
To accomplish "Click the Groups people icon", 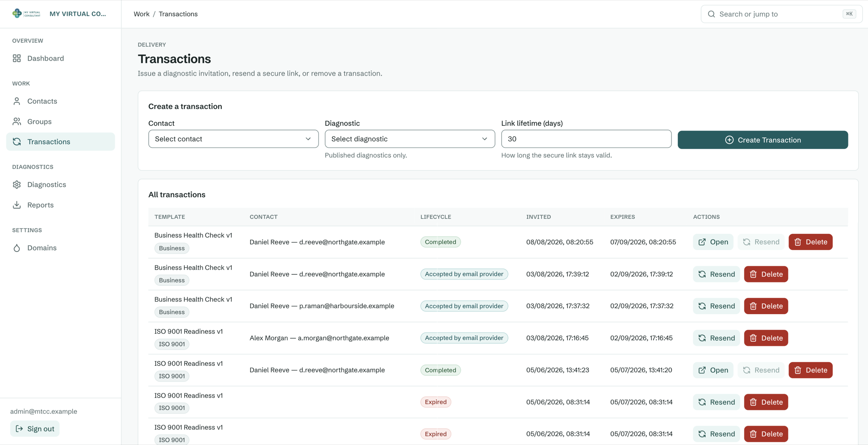I will click(17, 122).
